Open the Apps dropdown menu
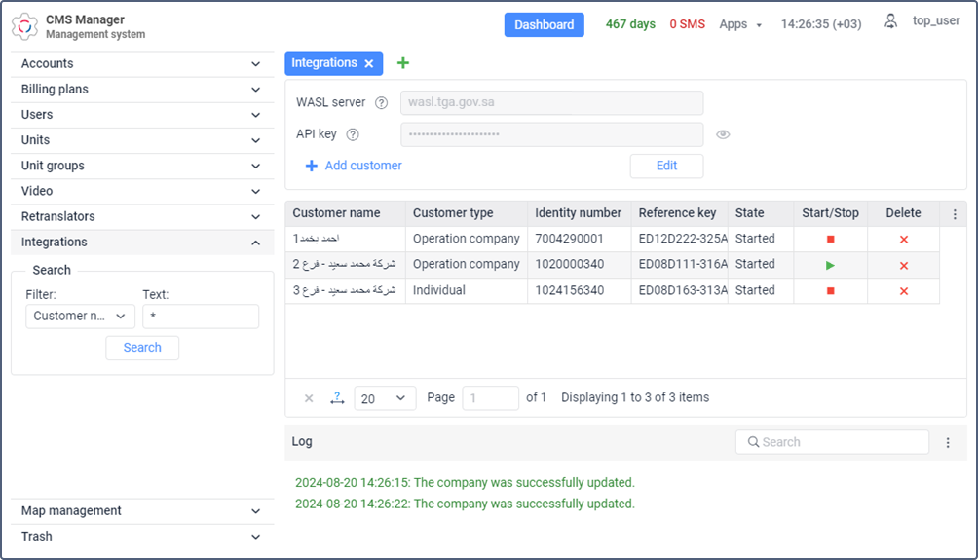 coord(740,24)
